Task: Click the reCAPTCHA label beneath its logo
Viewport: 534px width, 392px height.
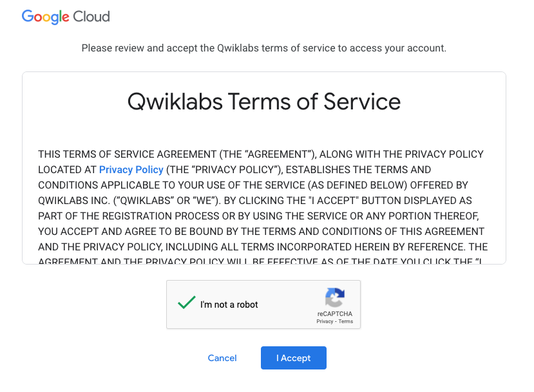Action: point(335,313)
